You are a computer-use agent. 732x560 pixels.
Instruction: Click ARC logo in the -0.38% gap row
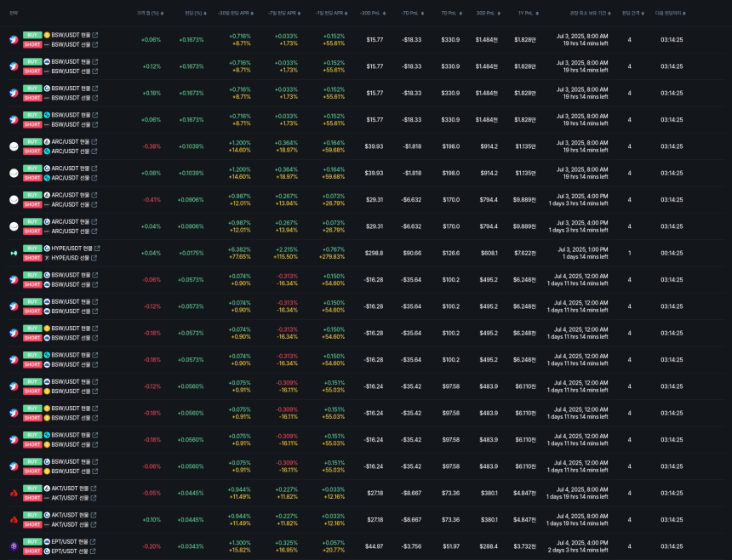[14, 146]
